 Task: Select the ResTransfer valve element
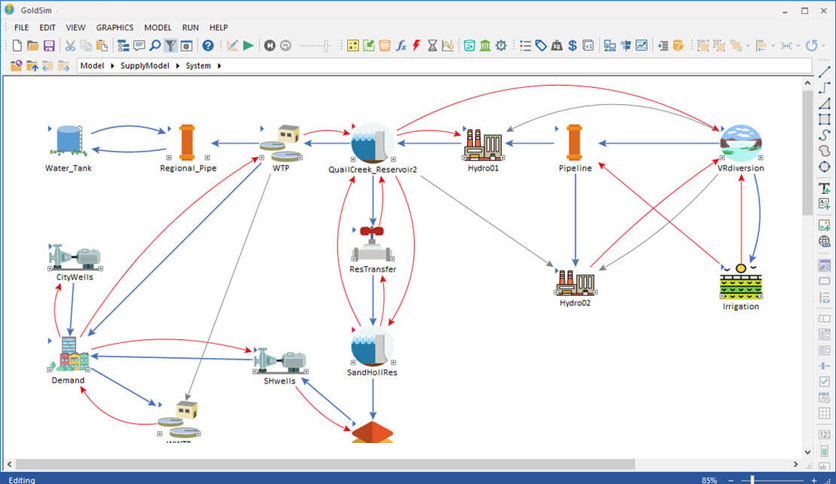click(372, 244)
